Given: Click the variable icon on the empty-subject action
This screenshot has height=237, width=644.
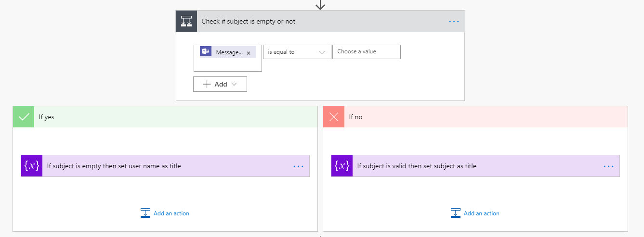Looking at the screenshot, I should [x=32, y=166].
